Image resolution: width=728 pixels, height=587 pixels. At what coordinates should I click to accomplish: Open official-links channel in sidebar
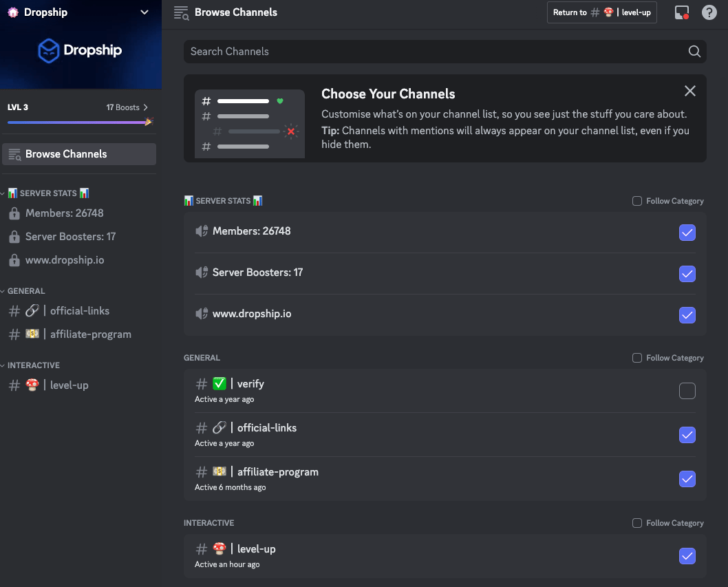pos(79,310)
